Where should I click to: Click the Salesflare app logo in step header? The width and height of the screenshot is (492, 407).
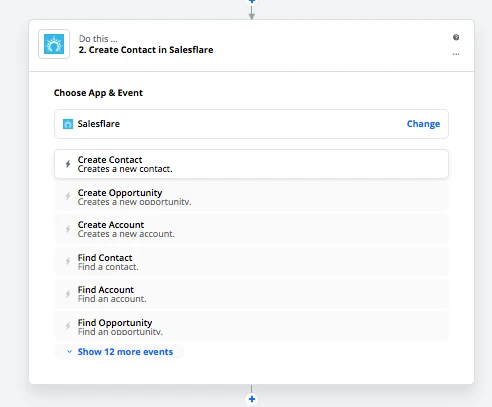point(54,44)
